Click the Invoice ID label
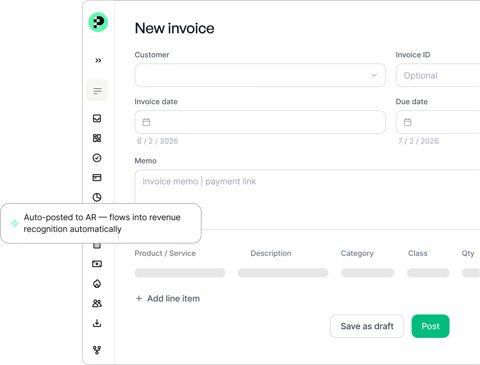Viewport: 480px width, 365px height. pos(413,55)
